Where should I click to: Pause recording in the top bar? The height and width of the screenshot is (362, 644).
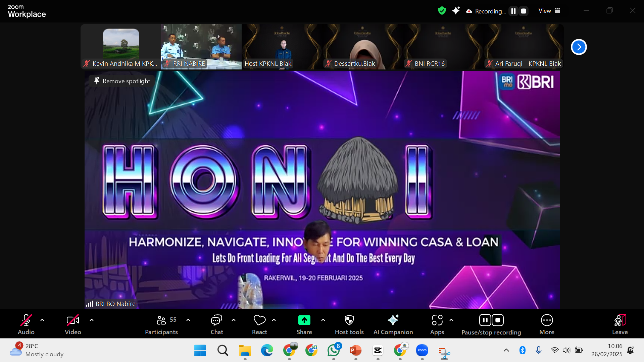[x=513, y=11]
